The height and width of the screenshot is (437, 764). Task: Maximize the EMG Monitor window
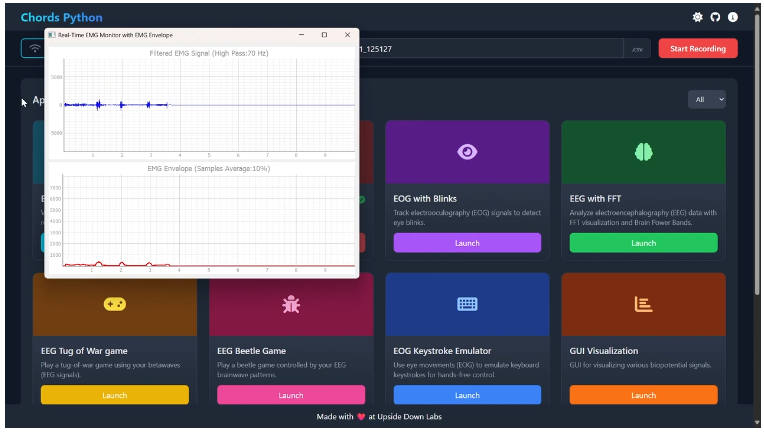(x=325, y=35)
